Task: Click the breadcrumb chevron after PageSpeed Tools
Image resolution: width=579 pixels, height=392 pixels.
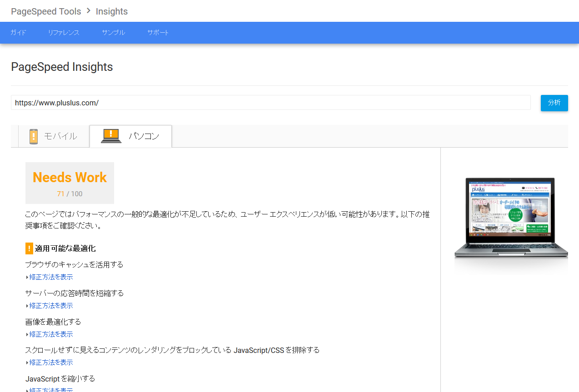Action: coord(89,11)
